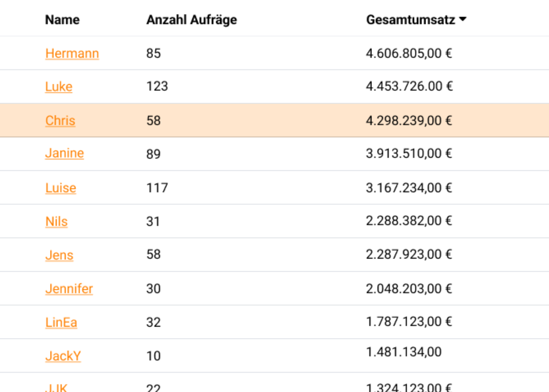
Task: Click the Anzahl Aufräge column header
Action: 192,20
